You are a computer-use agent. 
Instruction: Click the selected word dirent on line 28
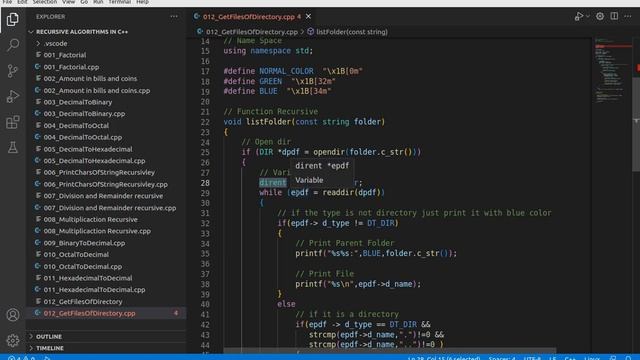click(x=273, y=183)
